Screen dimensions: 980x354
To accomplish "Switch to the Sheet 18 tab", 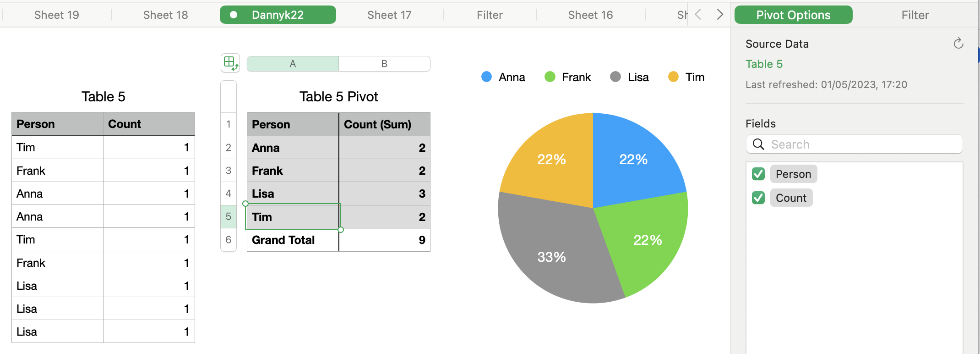I will pyautogui.click(x=165, y=15).
